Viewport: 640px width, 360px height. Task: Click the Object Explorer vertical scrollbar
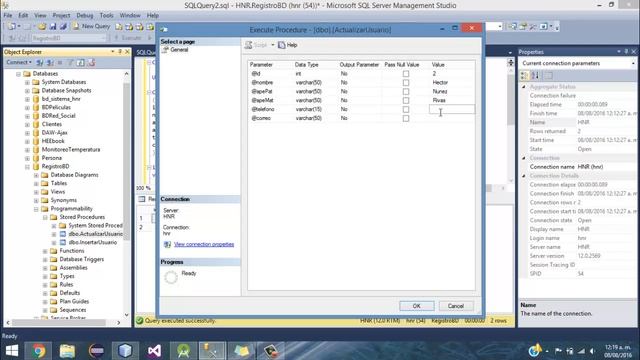[x=126, y=163]
